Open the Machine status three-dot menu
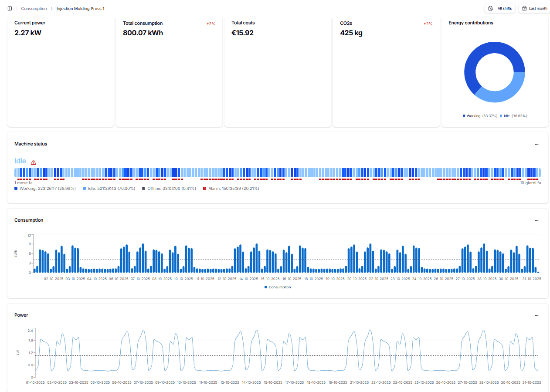Viewport: 550px width, 392px height. tap(536, 144)
